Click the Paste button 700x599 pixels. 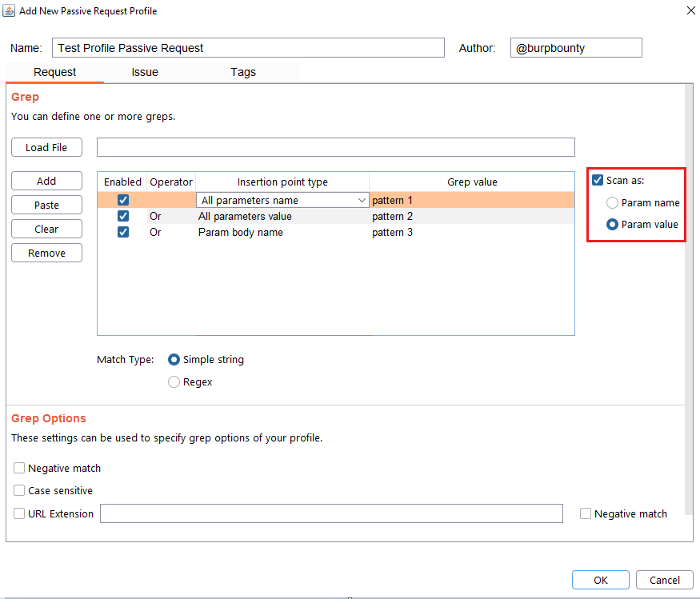46,206
